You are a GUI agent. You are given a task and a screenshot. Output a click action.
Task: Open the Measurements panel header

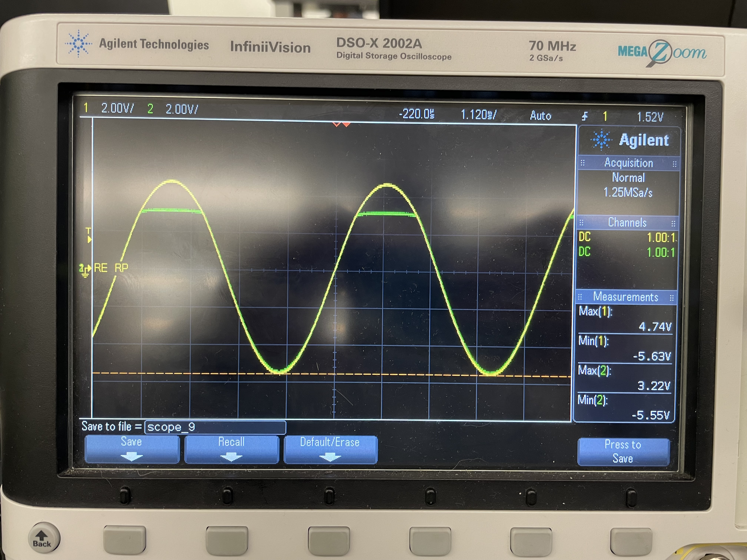click(626, 297)
